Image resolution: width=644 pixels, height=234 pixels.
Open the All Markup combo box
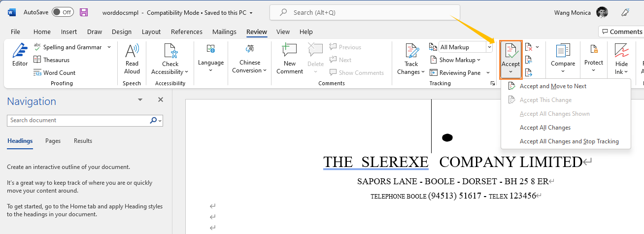click(x=466, y=47)
